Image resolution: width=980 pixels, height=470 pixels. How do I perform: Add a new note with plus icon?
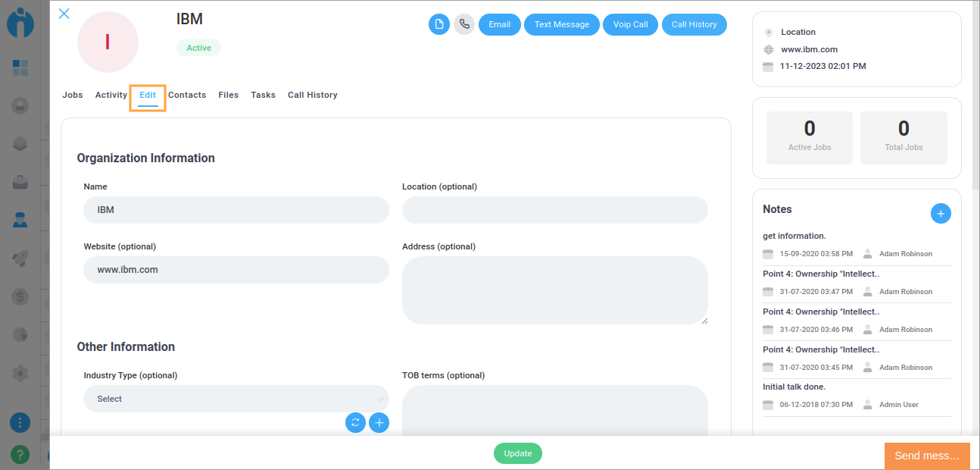940,214
